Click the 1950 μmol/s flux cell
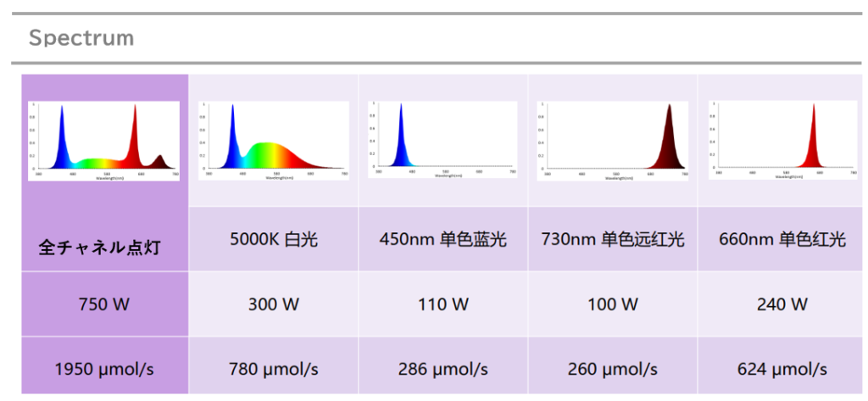The height and width of the screenshot is (401, 868). (x=104, y=369)
